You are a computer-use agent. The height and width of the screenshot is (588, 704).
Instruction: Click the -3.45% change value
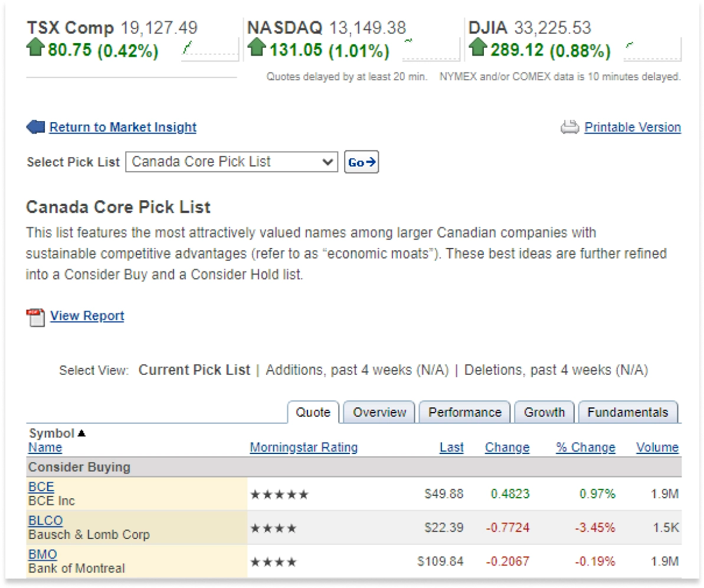click(595, 527)
